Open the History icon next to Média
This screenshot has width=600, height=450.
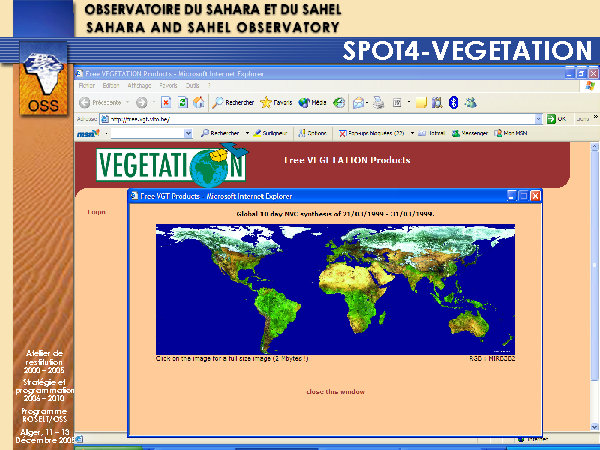coord(339,103)
